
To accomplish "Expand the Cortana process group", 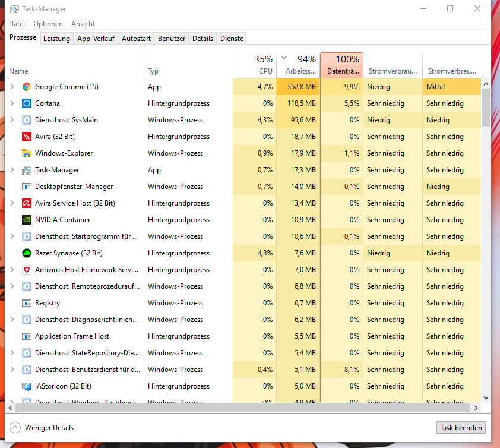I will tap(12, 103).
